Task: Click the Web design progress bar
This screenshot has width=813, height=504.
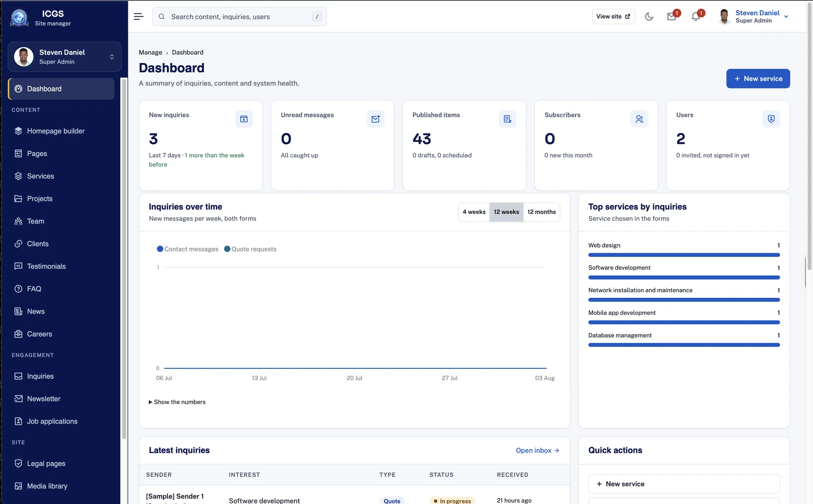Action: tap(684, 255)
